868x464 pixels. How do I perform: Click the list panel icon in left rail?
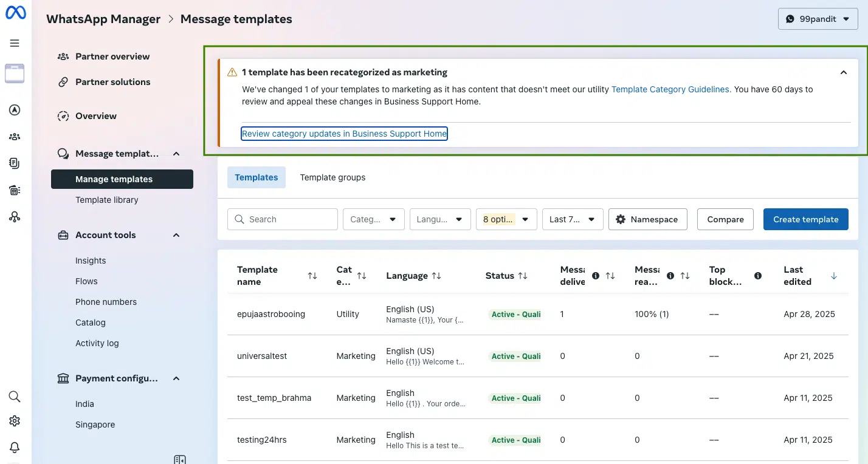coord(15,190)
